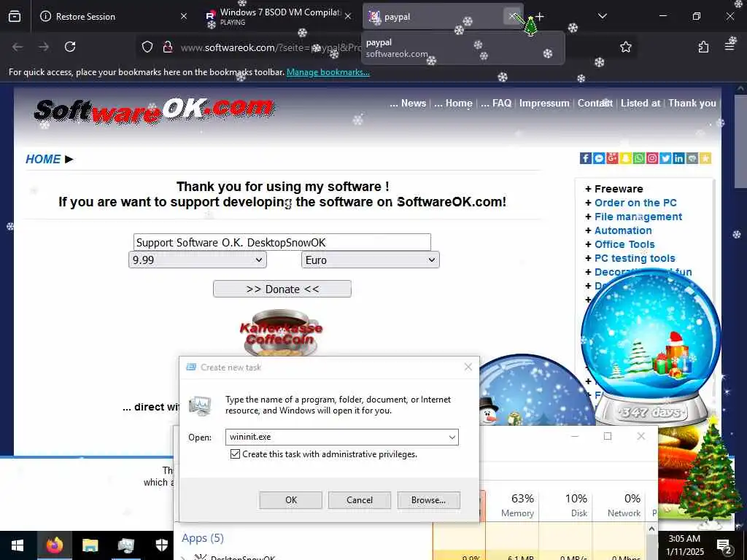The image size is (747, 560).
Task: Open a new browser tab
Action: 539,16
